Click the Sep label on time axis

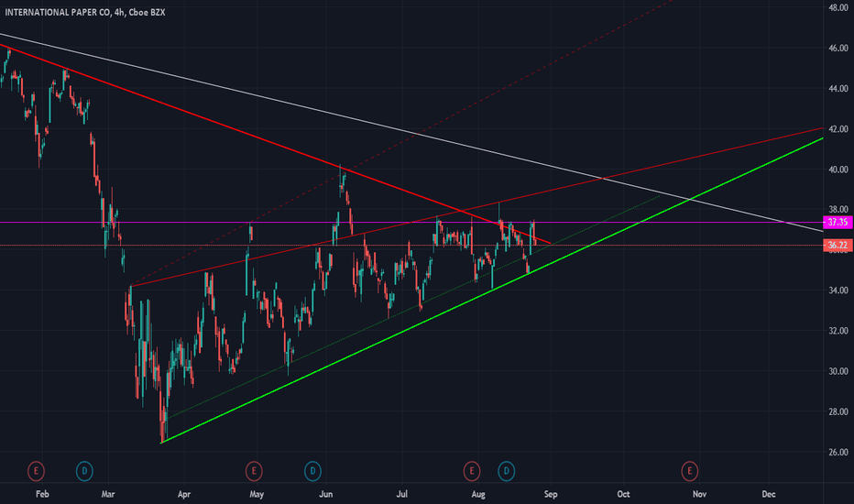(x=551, y=494)
